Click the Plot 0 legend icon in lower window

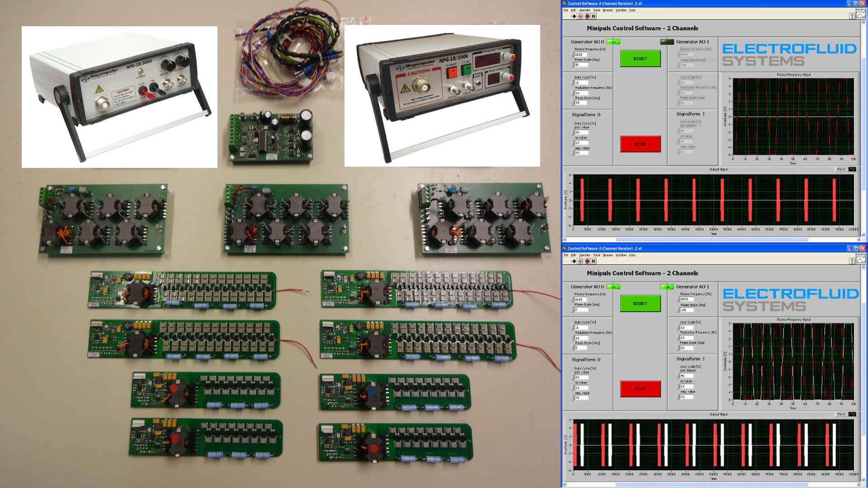coord(852,414)
